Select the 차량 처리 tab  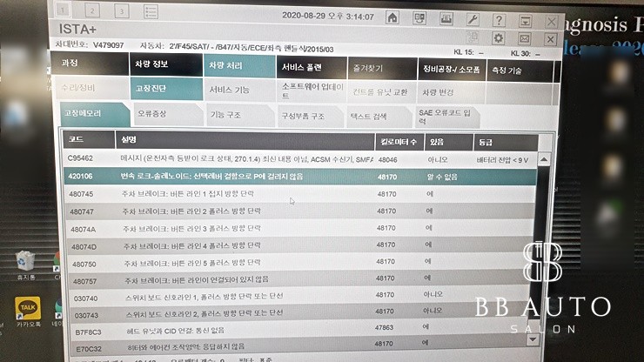(239, 66)
